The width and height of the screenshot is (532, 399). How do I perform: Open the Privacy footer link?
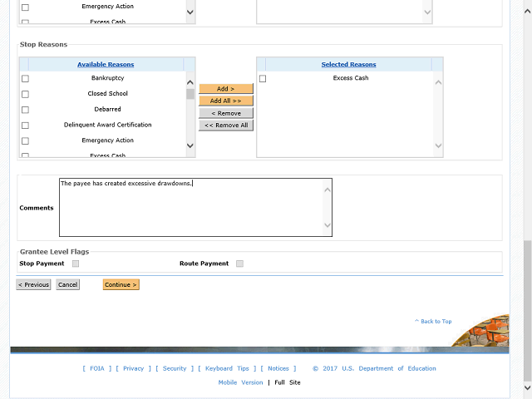pos(133,368)
